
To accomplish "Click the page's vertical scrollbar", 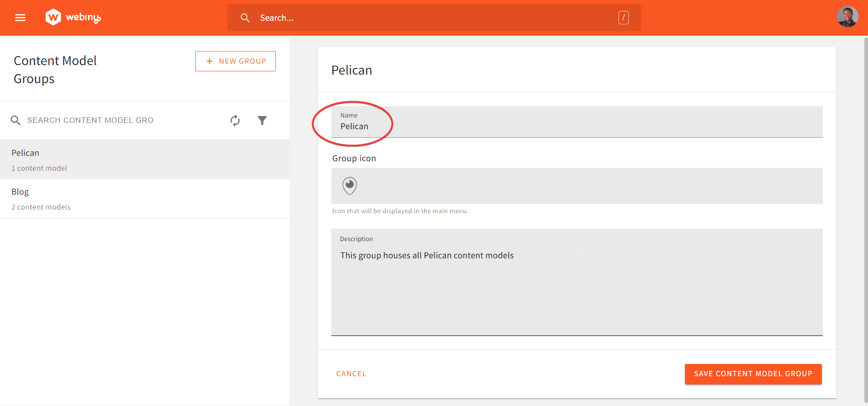I will (x=865, y=217).
